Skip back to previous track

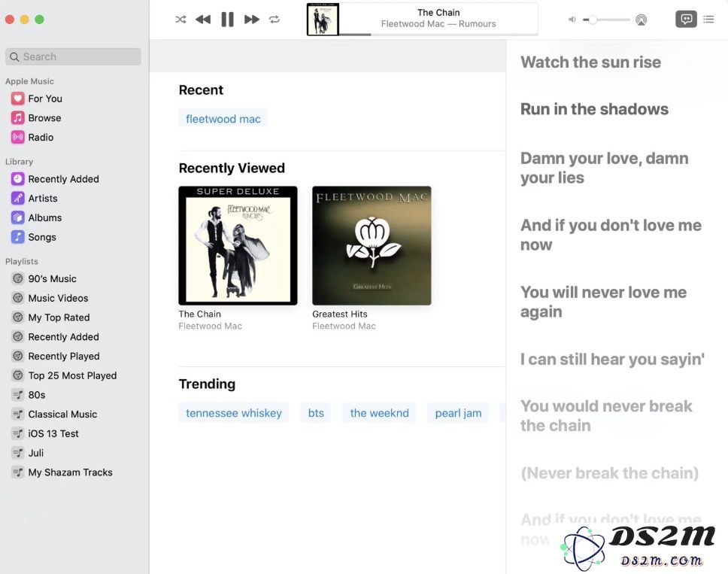point(203,20)
